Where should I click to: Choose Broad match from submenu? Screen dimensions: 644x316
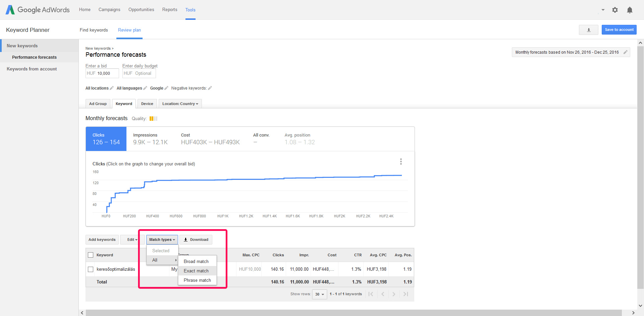(x=197, y=261)
